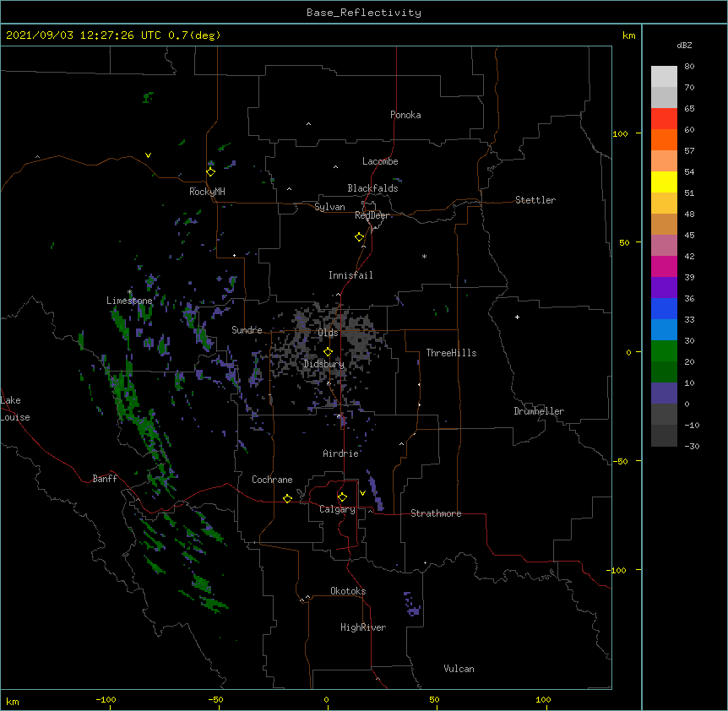728x711 pixels.
Task: Click the Okotoks city label
Action: coord(348,591)
